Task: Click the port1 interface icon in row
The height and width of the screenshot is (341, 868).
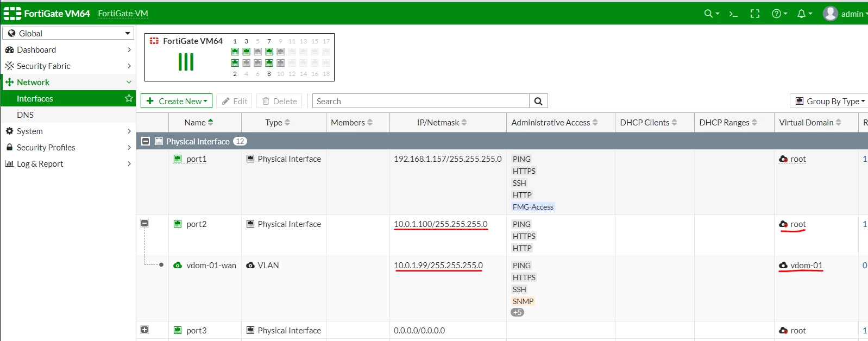Action: click(178, 159)
